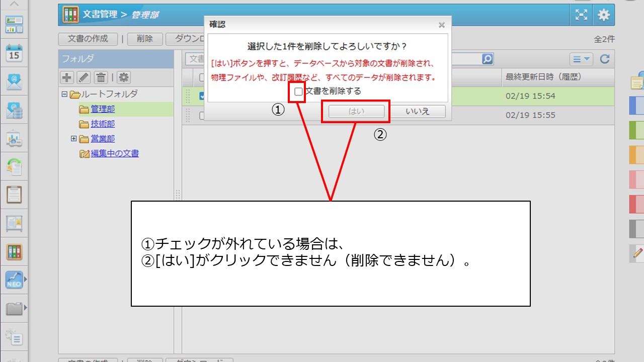Image resolution: width=644 pixels, height=362 pixels.
Task: Reload the document list with refresh icon
Action: 605,59
